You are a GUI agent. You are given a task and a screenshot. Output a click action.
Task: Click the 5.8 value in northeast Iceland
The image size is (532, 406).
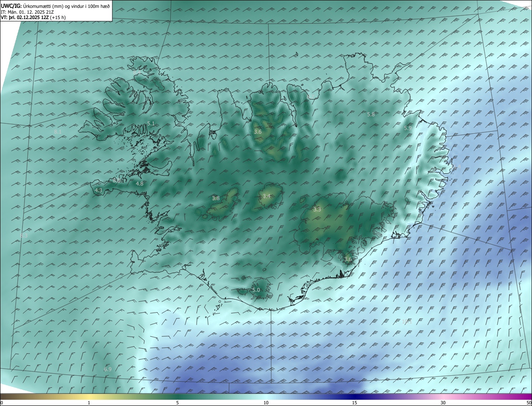point(371,114)
